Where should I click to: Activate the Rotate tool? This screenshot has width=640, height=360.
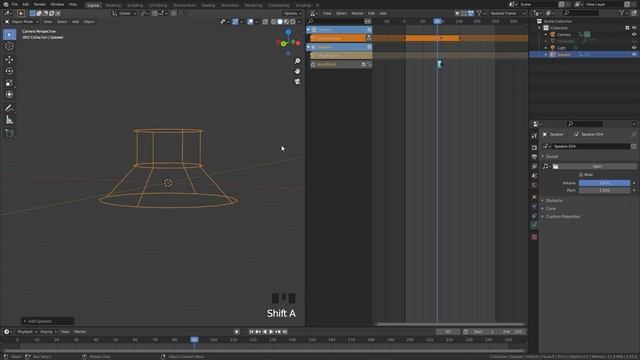(x=9, y=71)
